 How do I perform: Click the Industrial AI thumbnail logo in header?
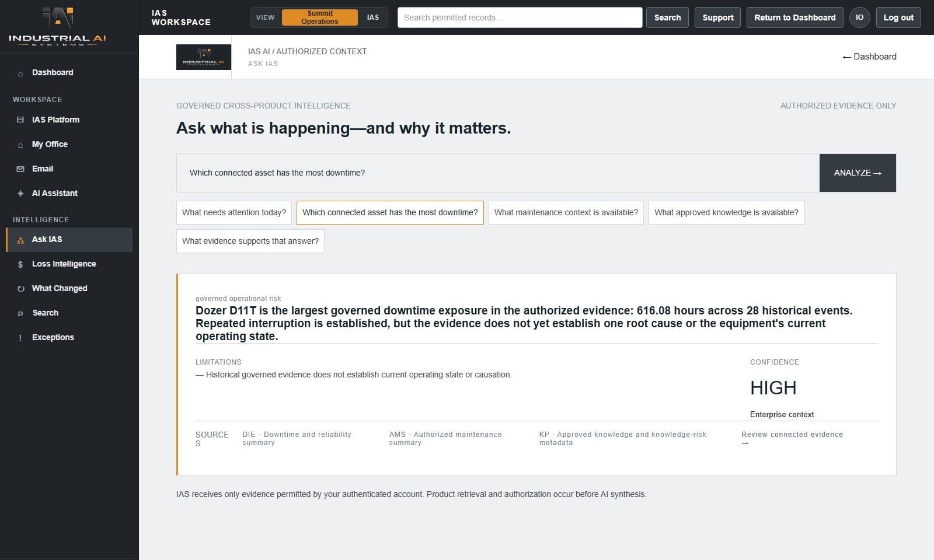tap(204, 57)
